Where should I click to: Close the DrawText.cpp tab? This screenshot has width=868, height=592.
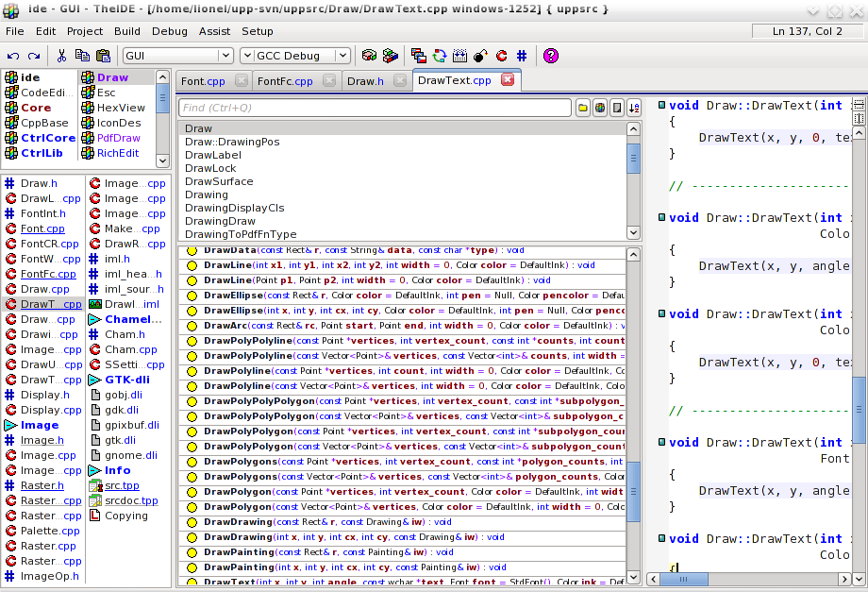507,80
